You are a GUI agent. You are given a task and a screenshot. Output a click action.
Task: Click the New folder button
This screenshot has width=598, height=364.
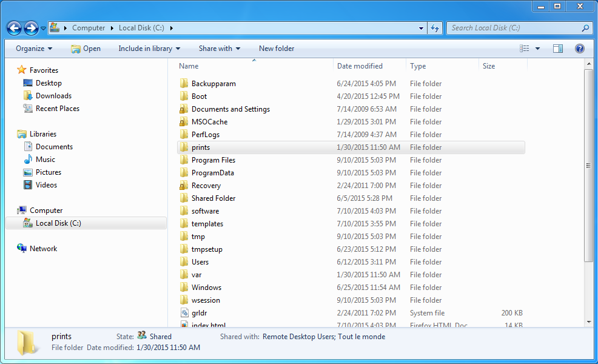click(x=276, y=48)
